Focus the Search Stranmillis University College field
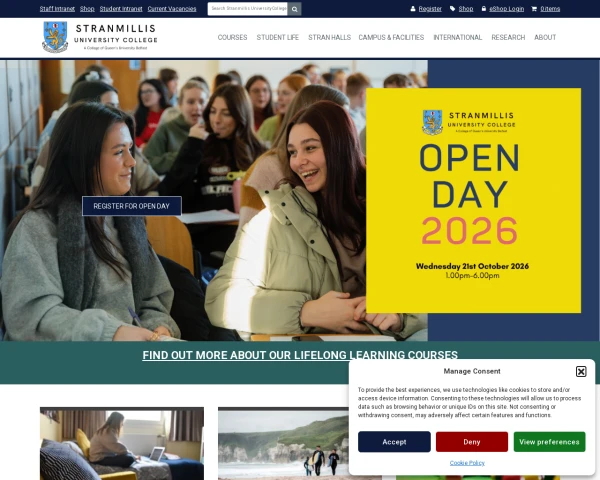This screenshot has height=480, width=600. coord(248,9)
